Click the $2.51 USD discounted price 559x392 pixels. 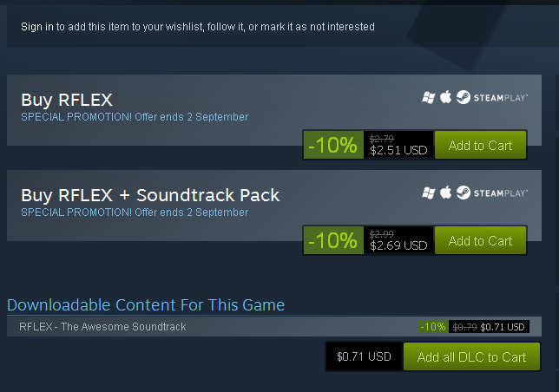[x=398, y=150]
